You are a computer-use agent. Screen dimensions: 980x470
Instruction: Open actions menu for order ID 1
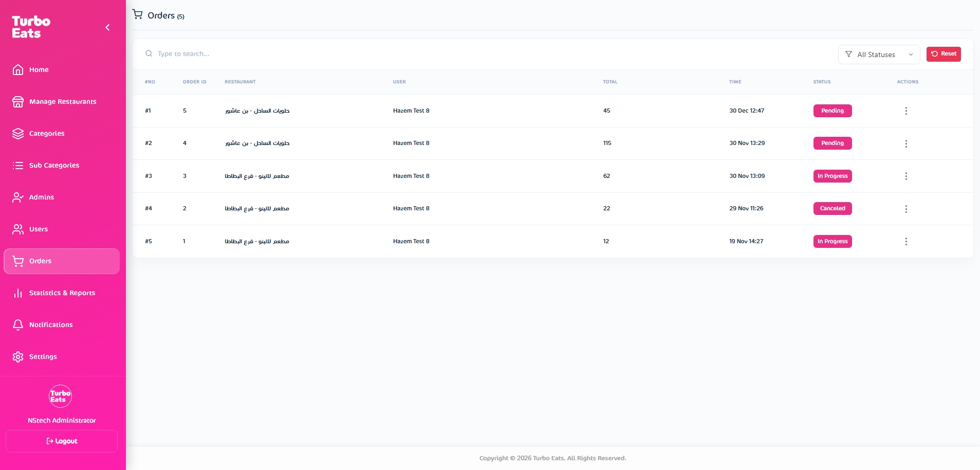[906, 242]
